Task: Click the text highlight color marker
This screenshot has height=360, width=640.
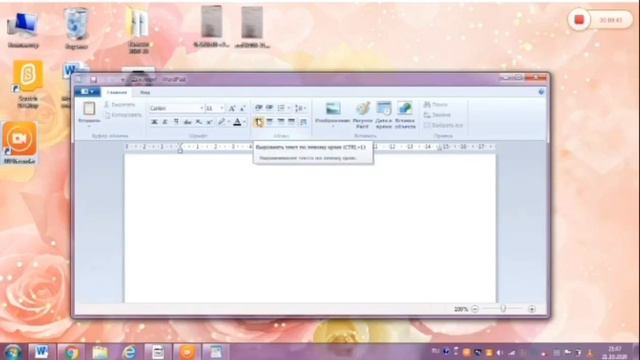Action: [x=221, y=122]
